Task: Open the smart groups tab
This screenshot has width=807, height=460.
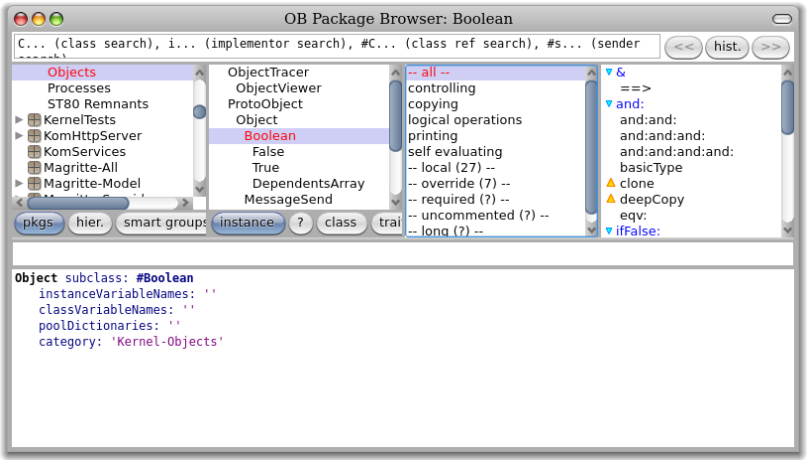Action: click(162, 223)
